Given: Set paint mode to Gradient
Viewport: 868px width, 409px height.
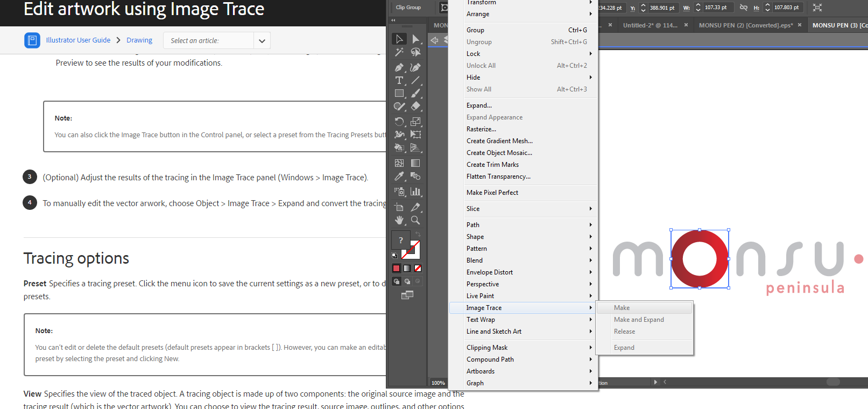Looking at the screenshot, I should click(407, 268).
